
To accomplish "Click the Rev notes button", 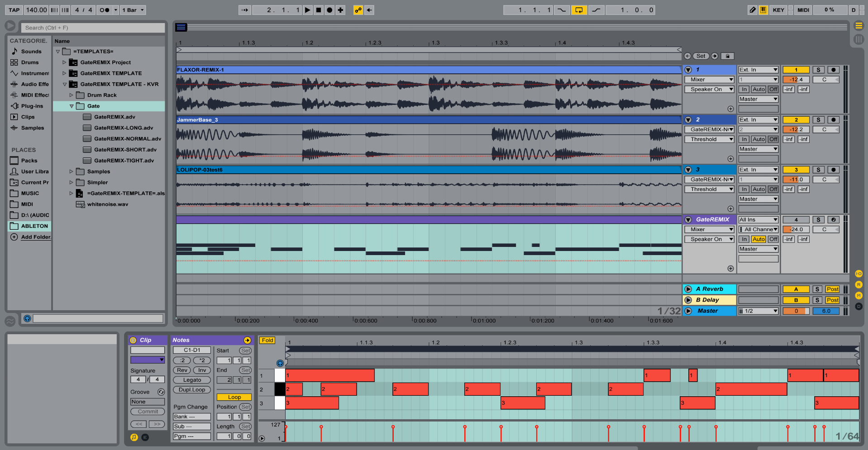I will tap(182, 370).
